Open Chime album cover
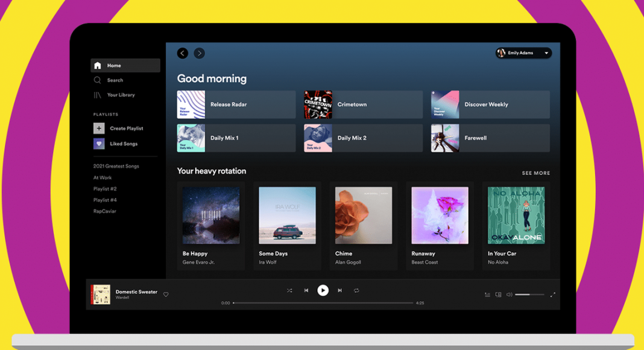 (x=364, y=215)
